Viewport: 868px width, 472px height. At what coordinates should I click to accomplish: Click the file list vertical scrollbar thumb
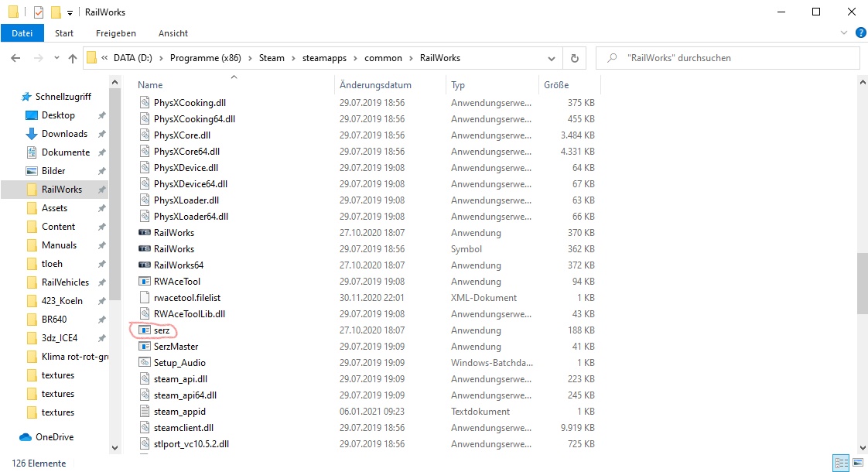point(861,282)
